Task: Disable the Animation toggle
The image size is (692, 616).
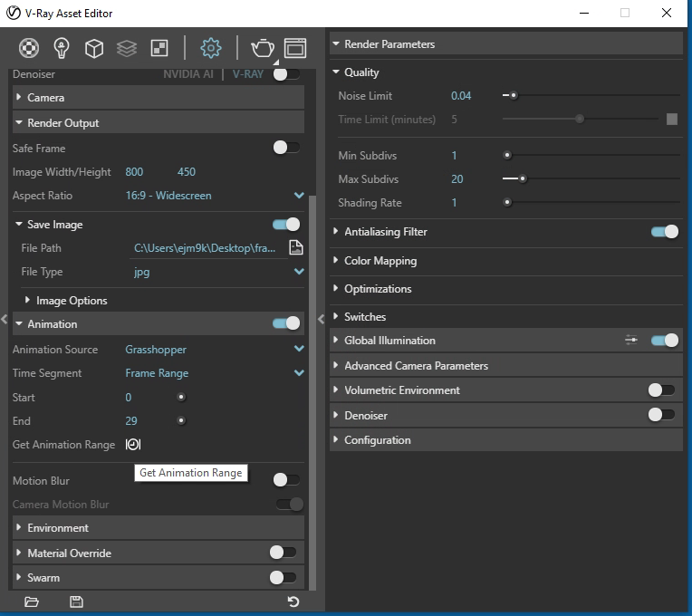Action: 286,323
